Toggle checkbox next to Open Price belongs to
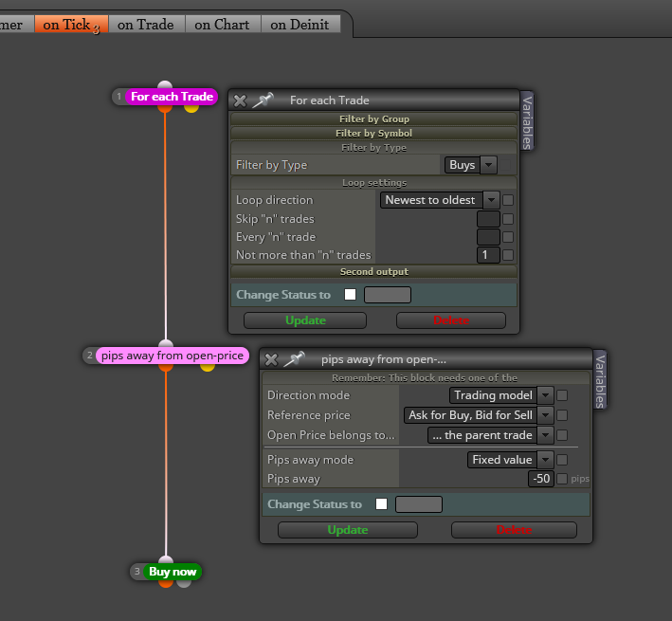 [562, 435]
